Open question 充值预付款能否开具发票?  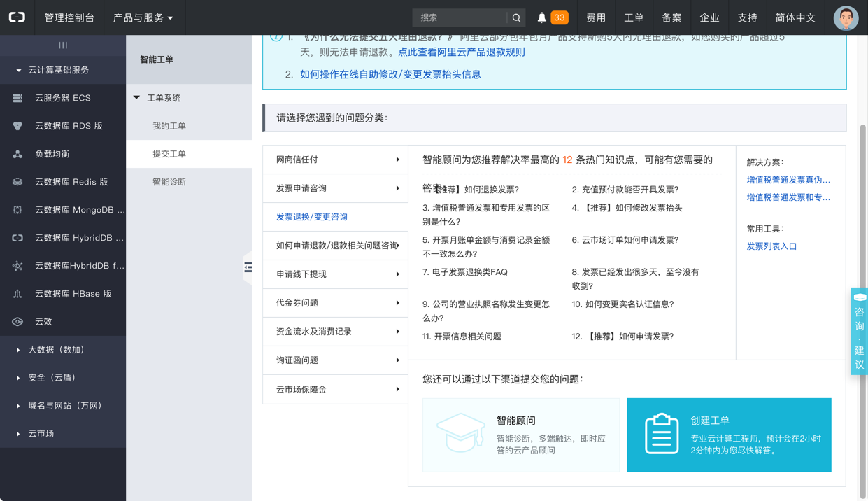tap(625, 190)
